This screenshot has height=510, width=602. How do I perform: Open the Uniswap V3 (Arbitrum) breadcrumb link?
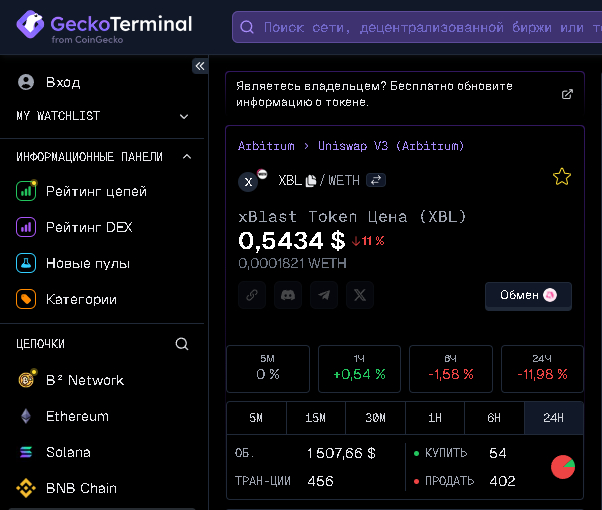click(391, 146)
